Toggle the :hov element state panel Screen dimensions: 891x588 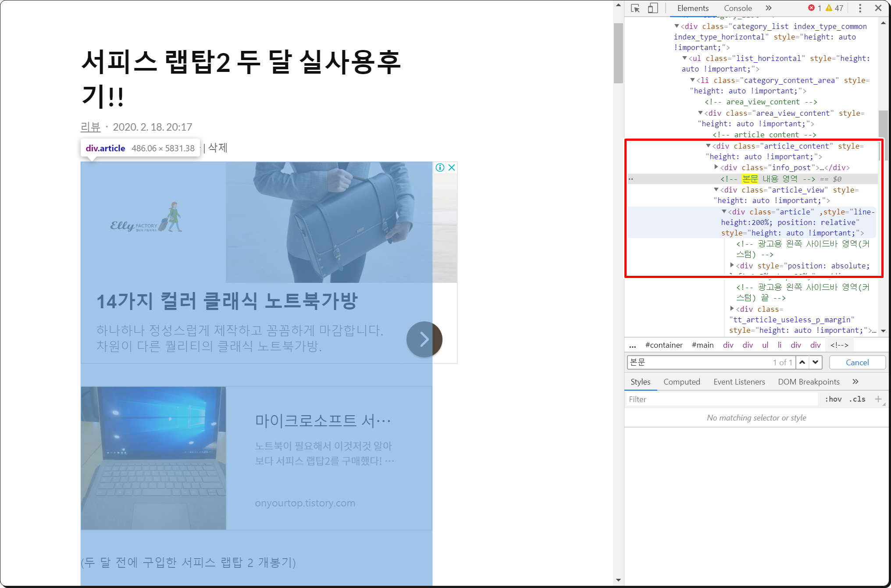tap(833, 399)
